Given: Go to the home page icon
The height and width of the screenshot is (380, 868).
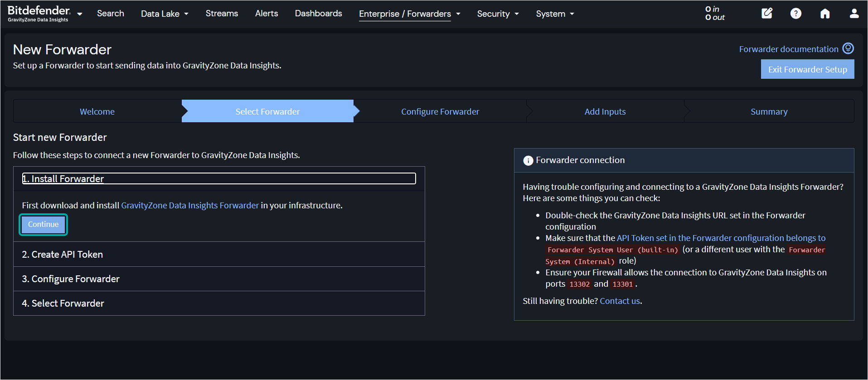Looking at the screenshot, I should click(x=825, y=14).
